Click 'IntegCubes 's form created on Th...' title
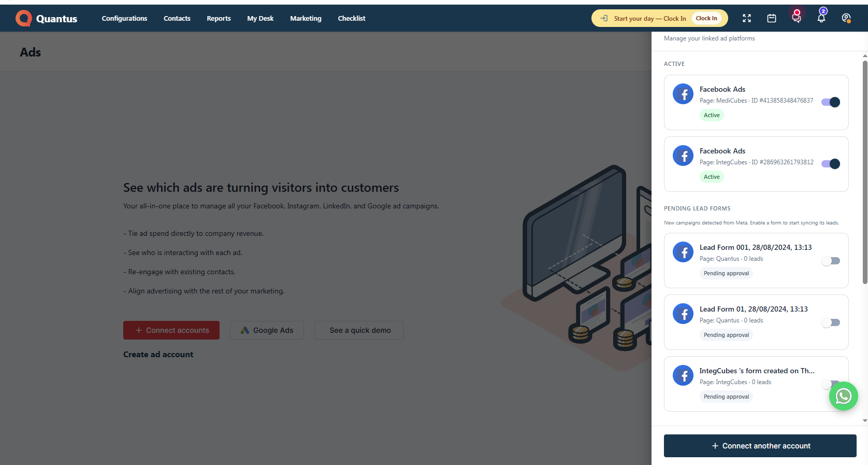868x465 pixels. tap(757, 371)
